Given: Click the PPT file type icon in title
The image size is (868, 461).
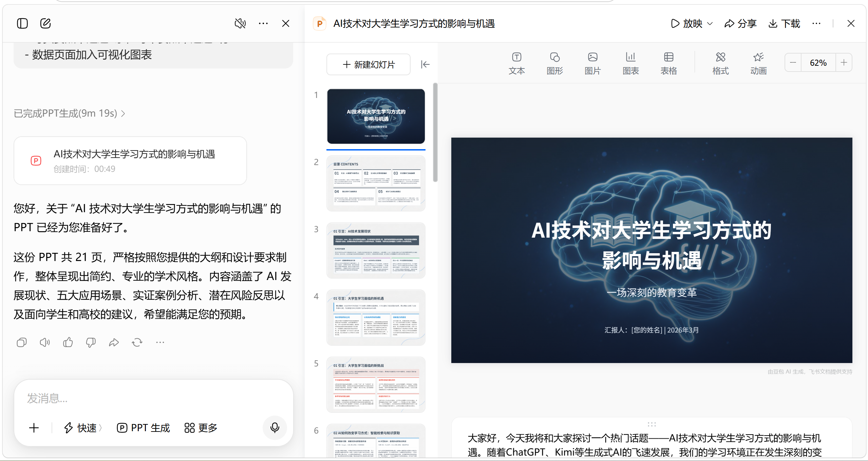Looking at the screenshot, I should coord(319,23).
